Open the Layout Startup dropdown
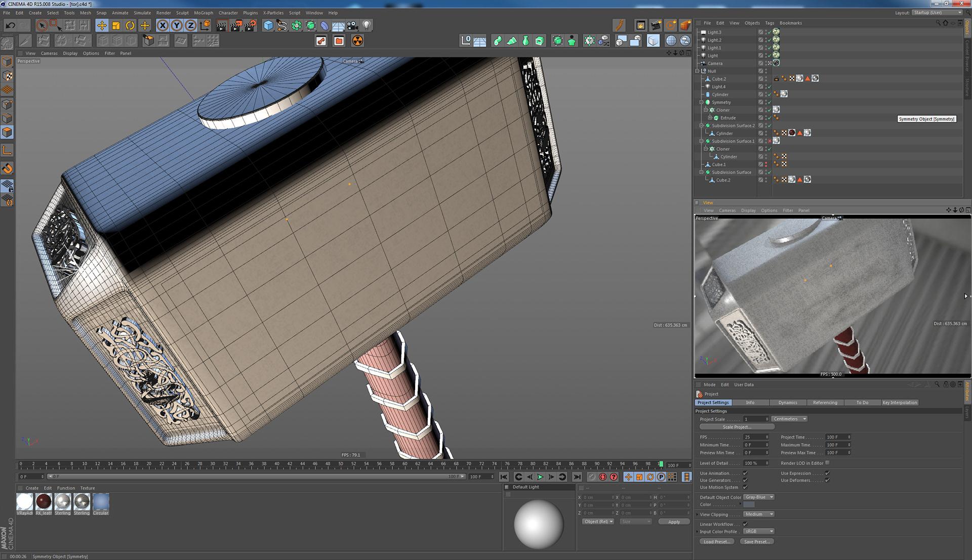 pos(937,13)
